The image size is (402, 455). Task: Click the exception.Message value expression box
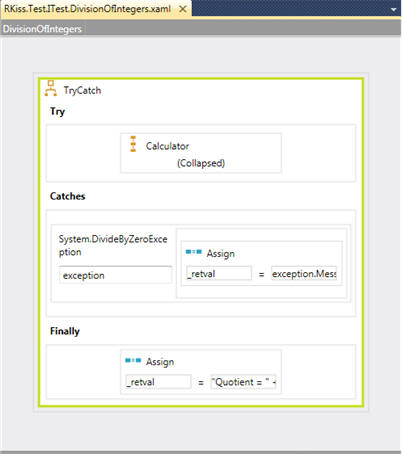tap(304, 273)
